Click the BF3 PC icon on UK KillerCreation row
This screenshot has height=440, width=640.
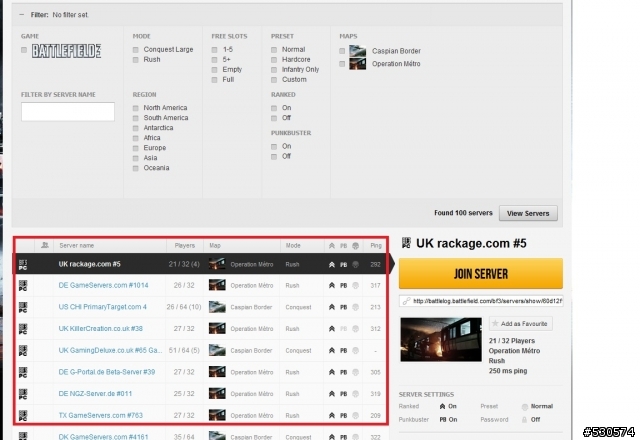tap(23, 329)
